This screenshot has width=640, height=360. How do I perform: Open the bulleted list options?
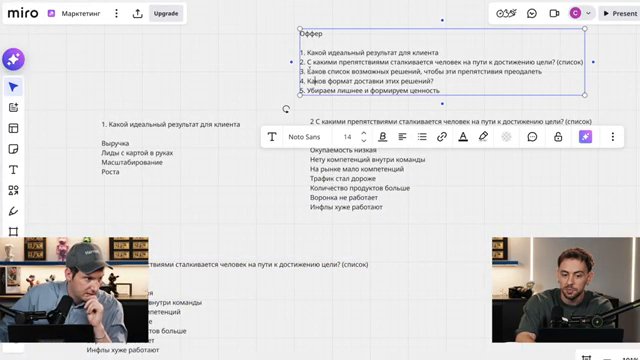pyautogui.click(x=422, y=137)
